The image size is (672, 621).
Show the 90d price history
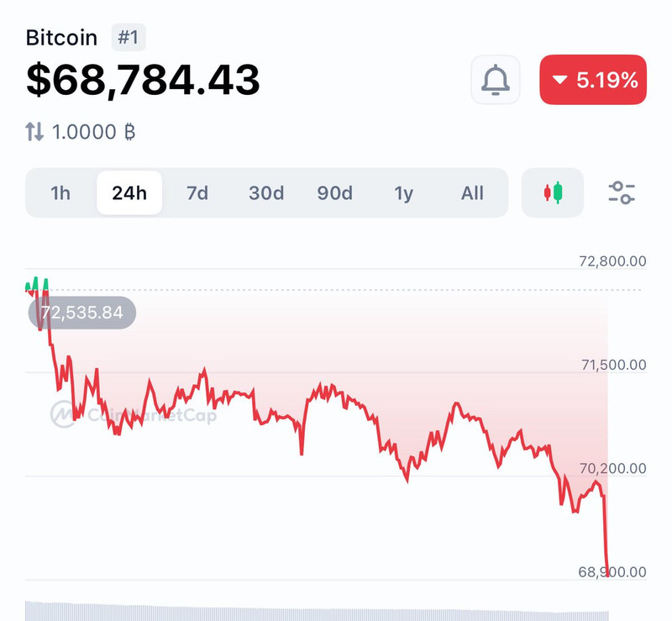(x=335, y=193)
